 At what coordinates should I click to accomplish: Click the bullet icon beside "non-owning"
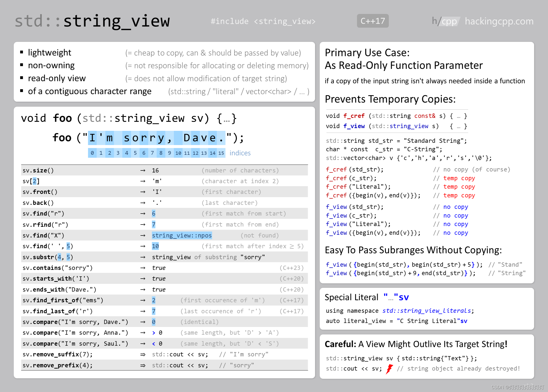coord(22,65)
